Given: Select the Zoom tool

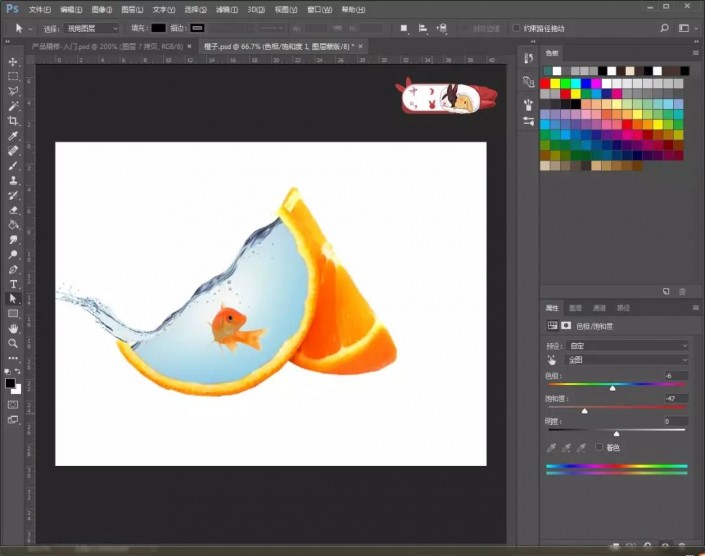Looking at the screenshot, I should [13, 343].
